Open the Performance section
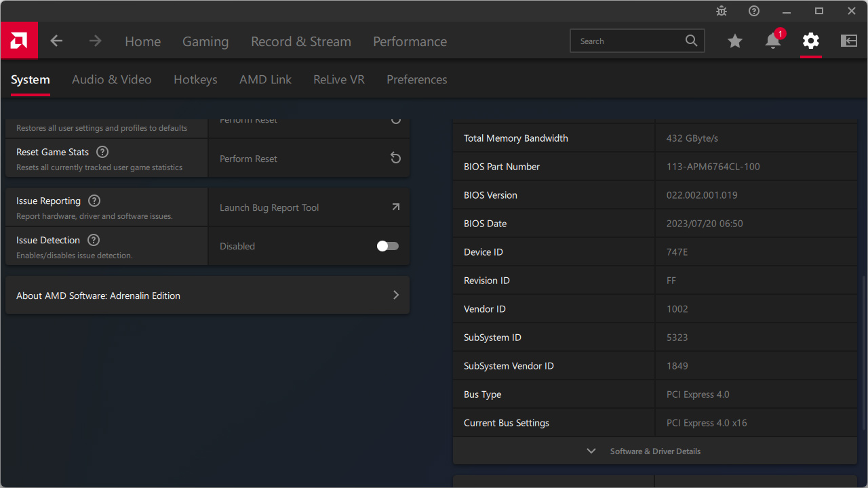The width and height of the screenshot is (868, 488). [x=410, y=41]
